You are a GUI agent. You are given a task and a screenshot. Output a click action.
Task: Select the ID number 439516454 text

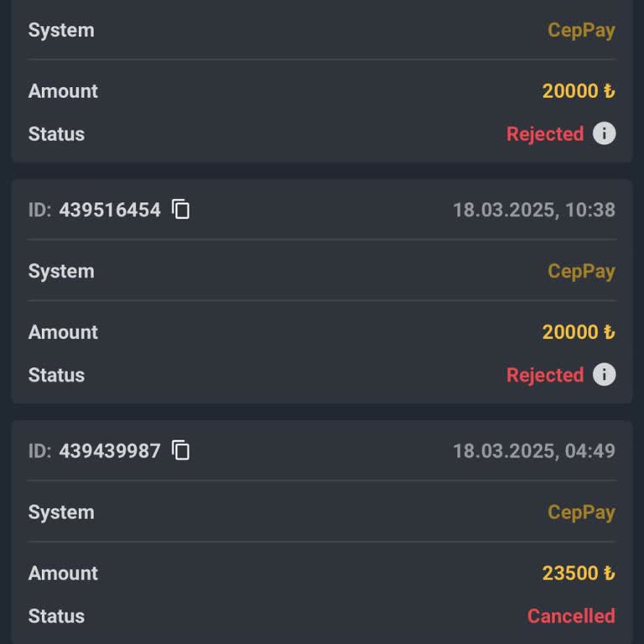pos(109,210)
